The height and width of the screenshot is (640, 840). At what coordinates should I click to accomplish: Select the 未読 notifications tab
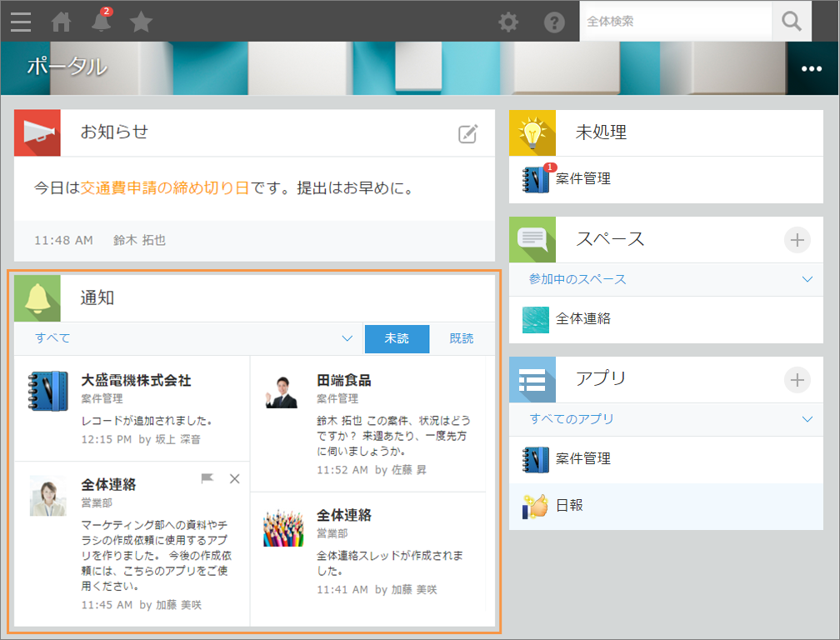(x=397, y=339)
